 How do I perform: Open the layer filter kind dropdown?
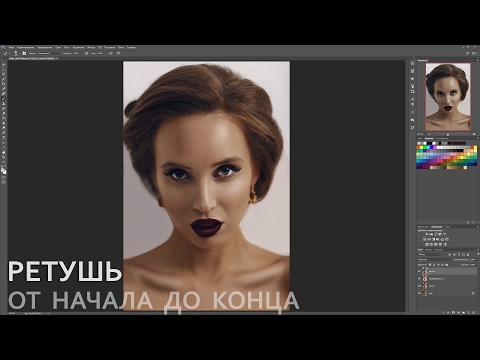tap(429, 254)
